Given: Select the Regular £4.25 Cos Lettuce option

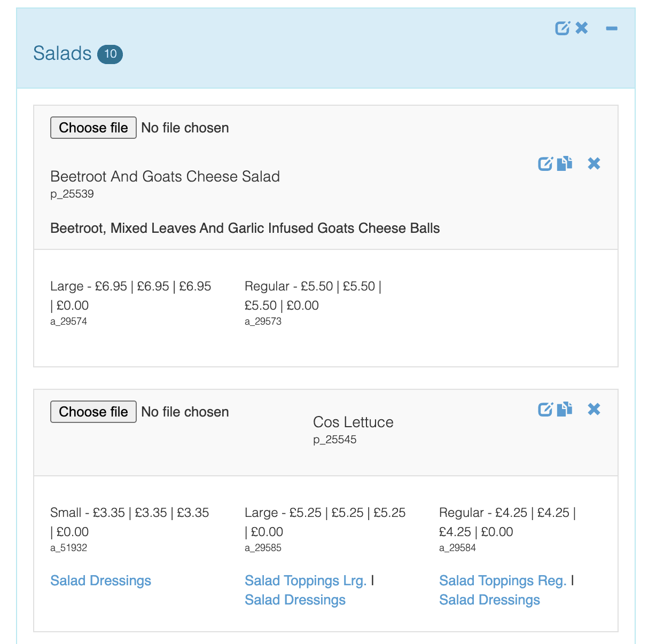Looking at the screenshot, I should pyautogui.click(x=506, y=522).
